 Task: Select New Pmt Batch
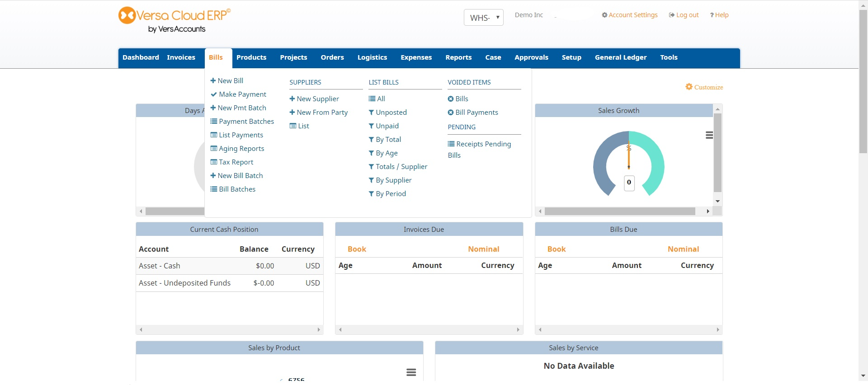pyautogui.click(x=238, y=108)
